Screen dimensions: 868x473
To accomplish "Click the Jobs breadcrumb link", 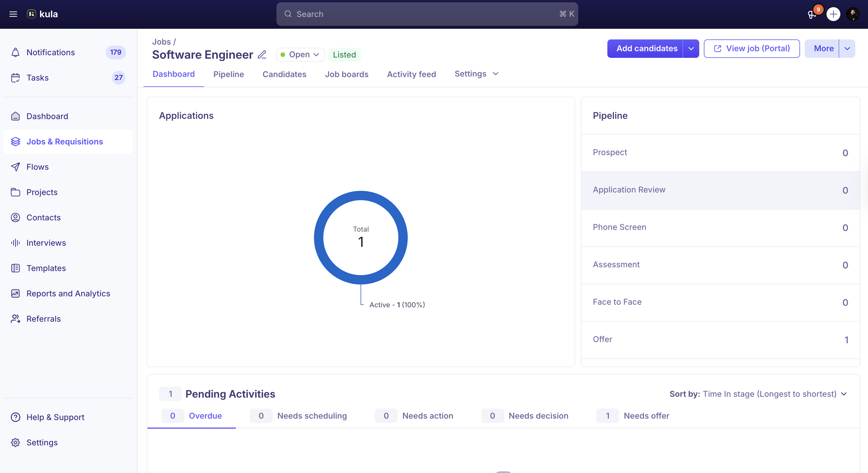I will [x=161, y=42].
